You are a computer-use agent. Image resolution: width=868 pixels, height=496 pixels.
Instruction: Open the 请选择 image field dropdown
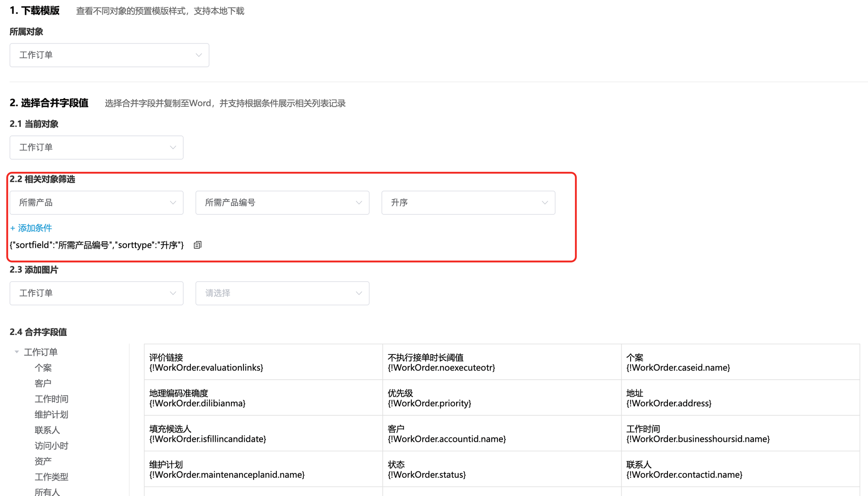(x=282, y=293)
